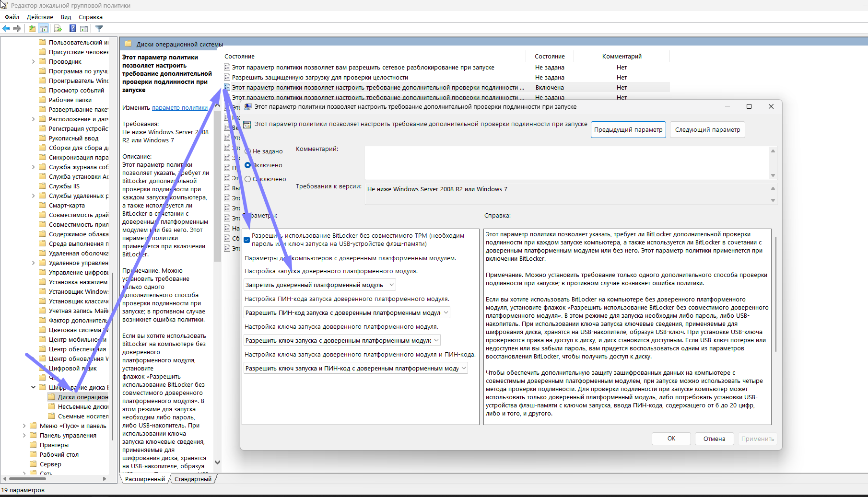Click the tree pane horizontal scrollbar thumb
The image size is (868, 497).
point(27,478)
